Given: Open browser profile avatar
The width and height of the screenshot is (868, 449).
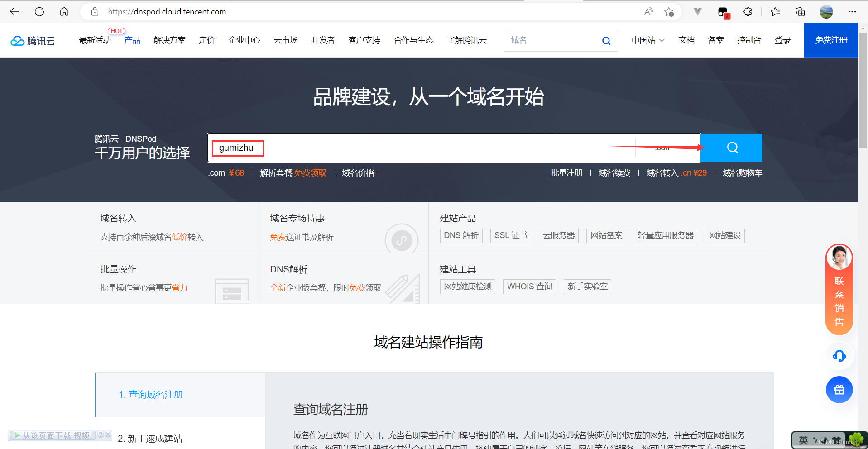Looking at the screenshot, I should click(x=826, y=12).
